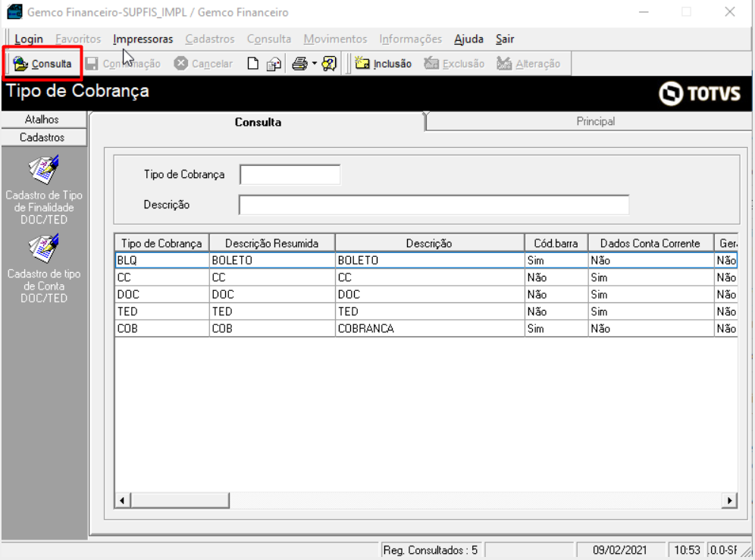
Task: Open the Favoritos menu
Action: (x=78, y=39)
